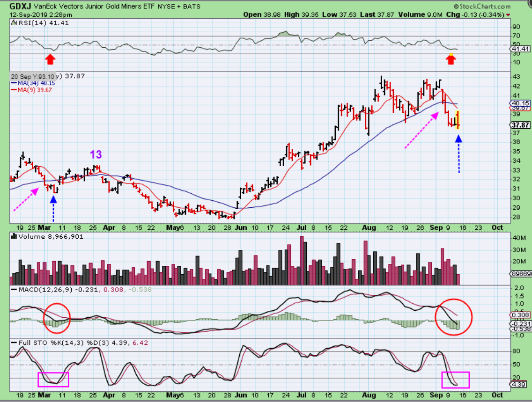
Task: Click the Jun label on price panel date axis
Action: pyautogui.click(x=241, y=228)
